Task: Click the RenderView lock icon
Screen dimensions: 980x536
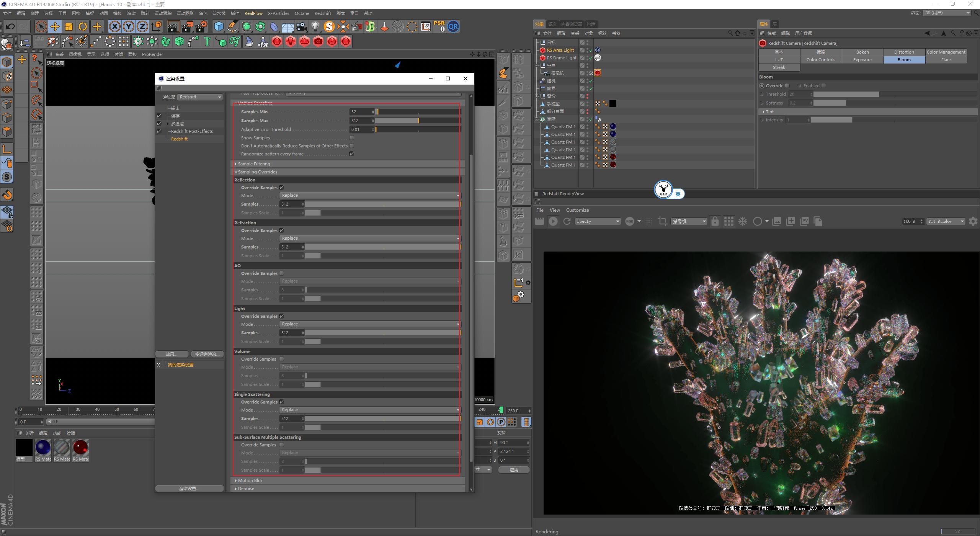Action: [715, 221]
